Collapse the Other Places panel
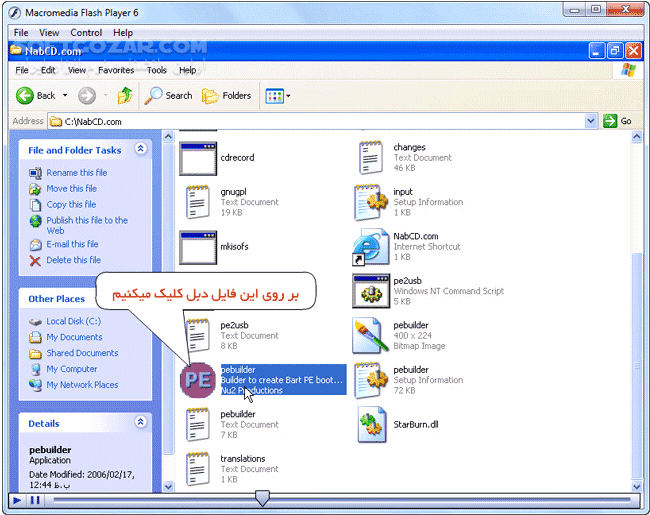The height and width of the screenshot is (515, 650). 140,298
